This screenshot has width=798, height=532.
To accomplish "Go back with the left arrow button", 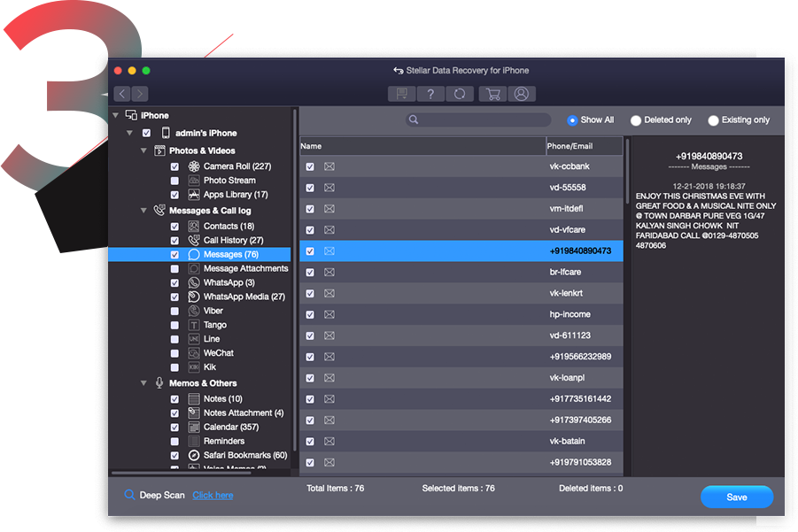I will [122, 94].
